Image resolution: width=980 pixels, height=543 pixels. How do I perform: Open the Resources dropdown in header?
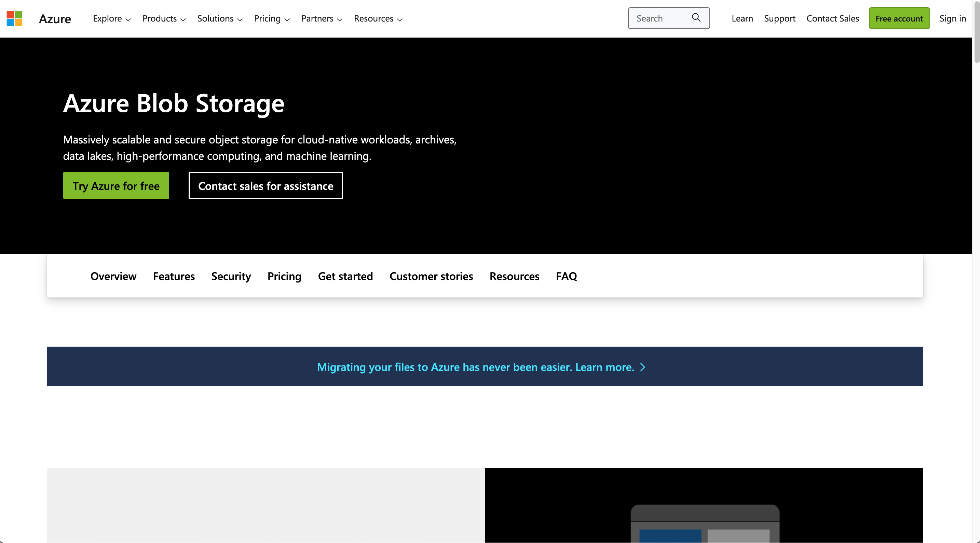pyautogui.click(x=378, y=19)
